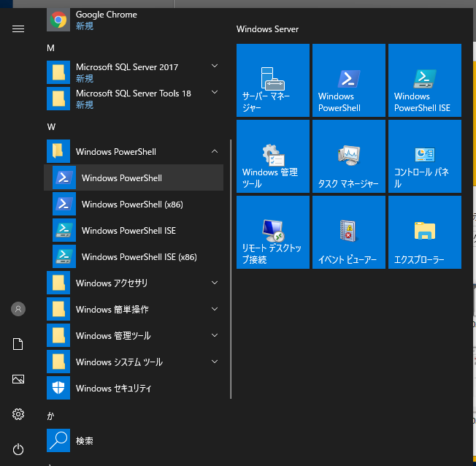Launch Google Chrome from the app list
476x466 pixels.
point(134,20)
